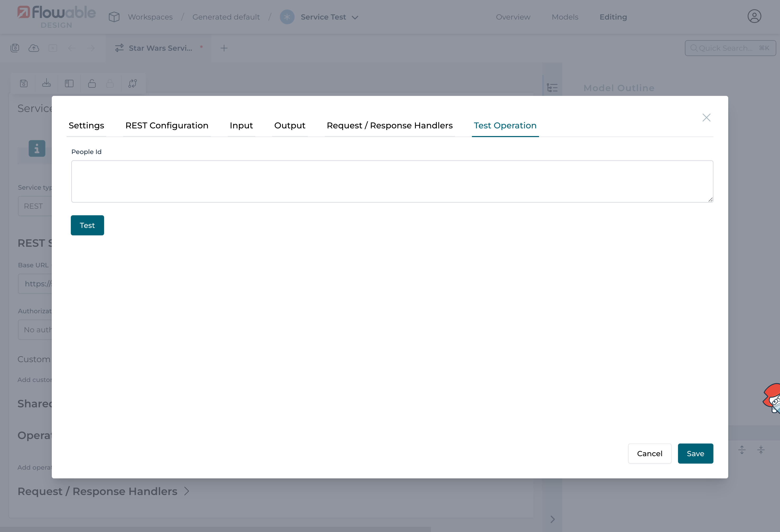The image size is (780, 532).
Task: Open the Input tab
Action: [241, 125]
